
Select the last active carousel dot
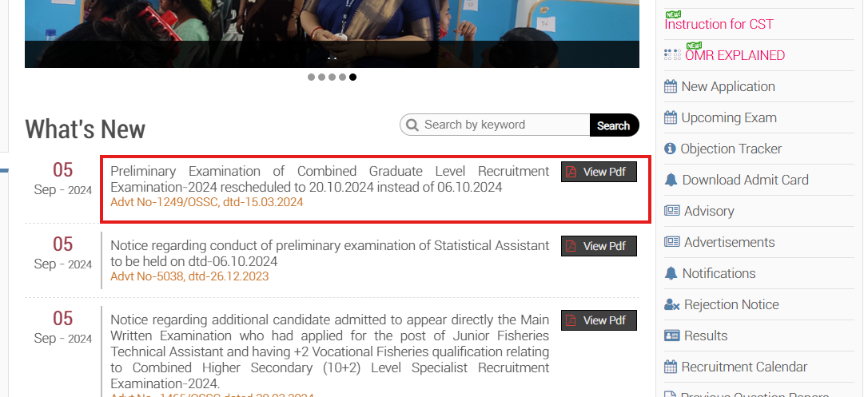click(x=353, y=77)
